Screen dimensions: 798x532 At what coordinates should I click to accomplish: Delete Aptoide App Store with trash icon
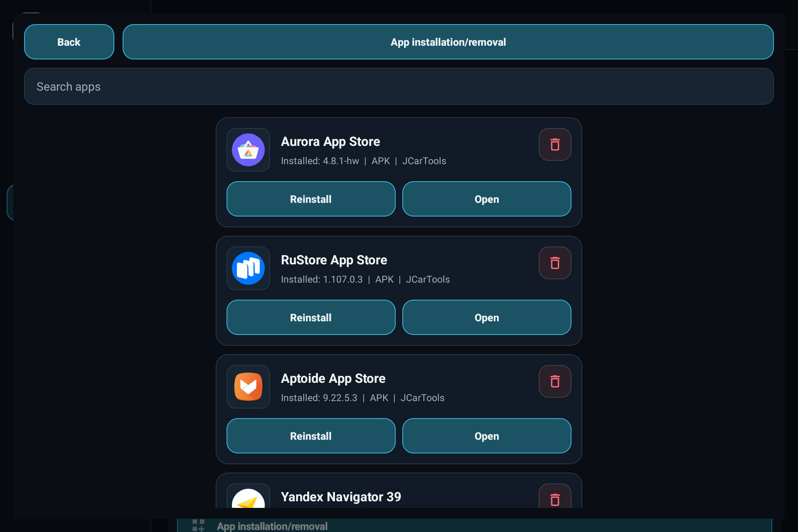pos(555,382)
